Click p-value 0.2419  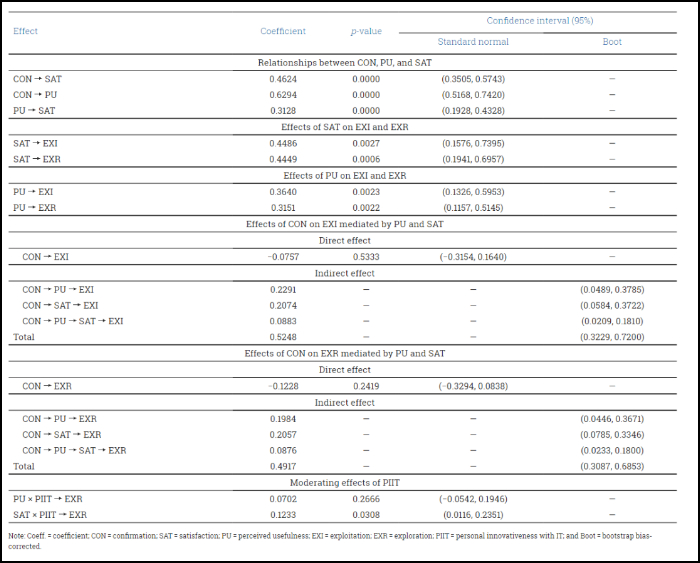coord(366,386)
